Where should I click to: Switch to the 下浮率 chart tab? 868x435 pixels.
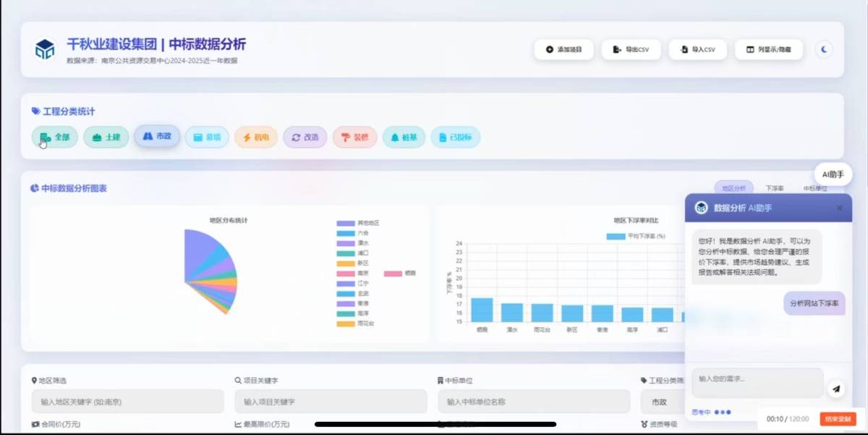click(775, 188)
